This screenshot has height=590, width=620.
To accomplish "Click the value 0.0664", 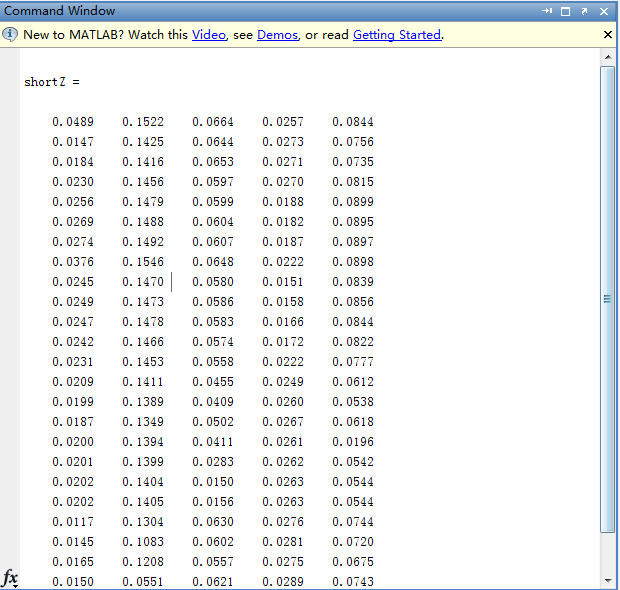I will coord(213,122).
